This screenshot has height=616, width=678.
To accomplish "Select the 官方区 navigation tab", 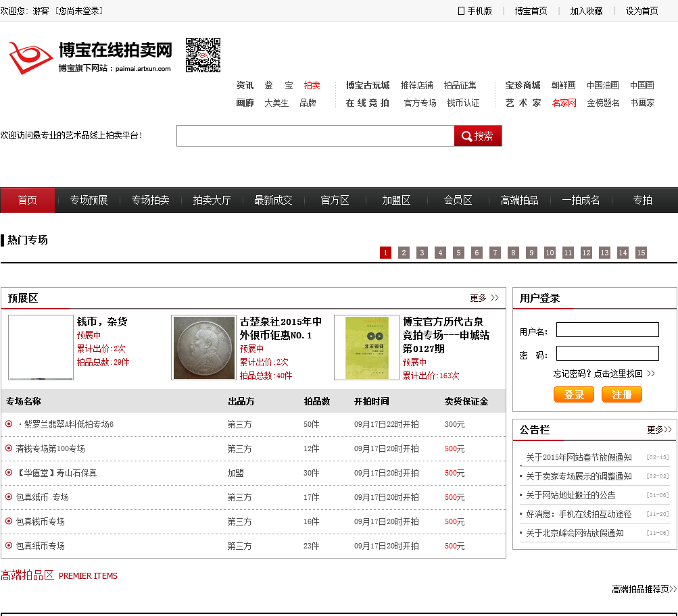I will point(335,200).
